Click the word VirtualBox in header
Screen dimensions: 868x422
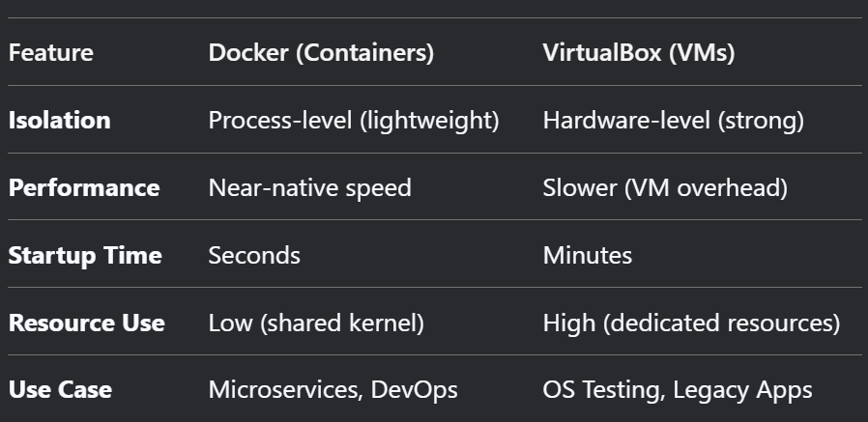click(x=602, y=53)
